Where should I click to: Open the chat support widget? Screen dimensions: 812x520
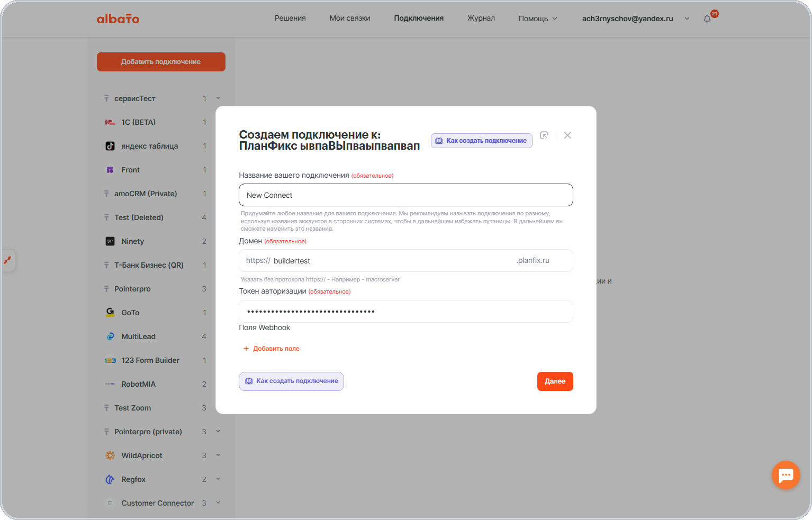point(786,475)
